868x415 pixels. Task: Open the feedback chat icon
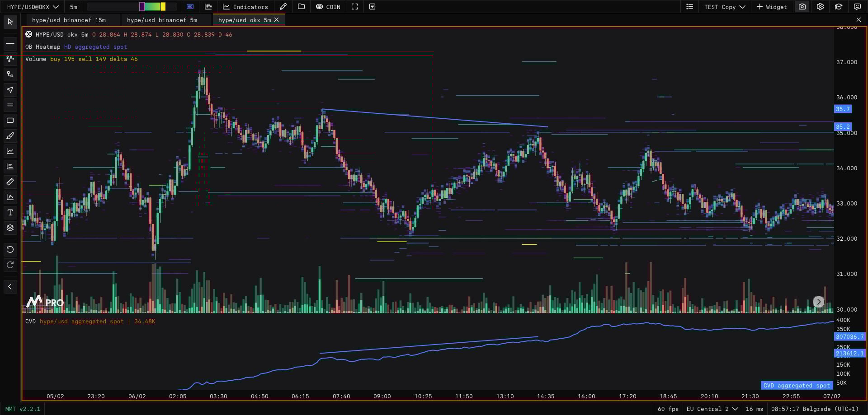click(x=857, y=7)
